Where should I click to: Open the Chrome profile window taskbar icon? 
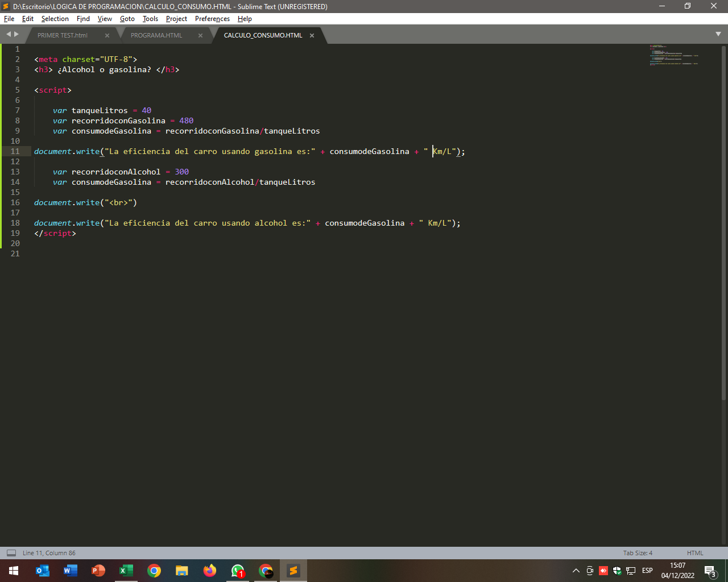coord(266,571)
